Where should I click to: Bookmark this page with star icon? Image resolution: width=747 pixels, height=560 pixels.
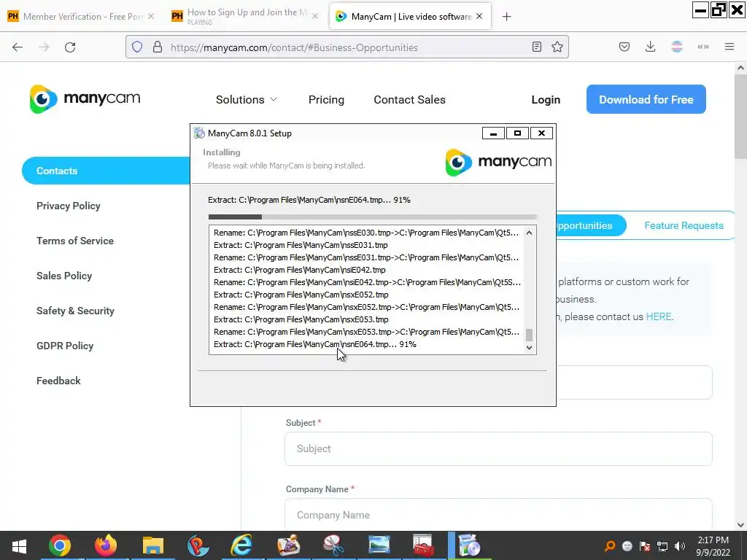[557, 47]
